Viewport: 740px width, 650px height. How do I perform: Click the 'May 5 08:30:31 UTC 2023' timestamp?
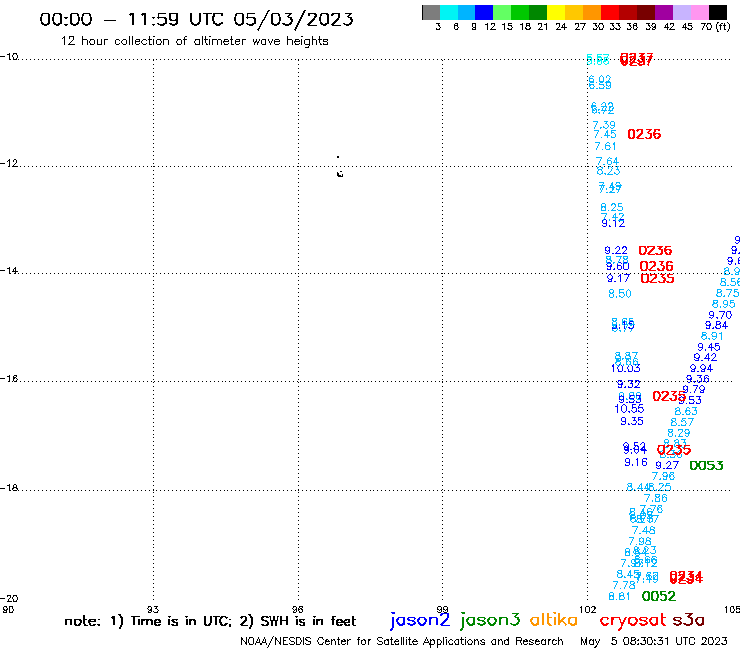654,641
